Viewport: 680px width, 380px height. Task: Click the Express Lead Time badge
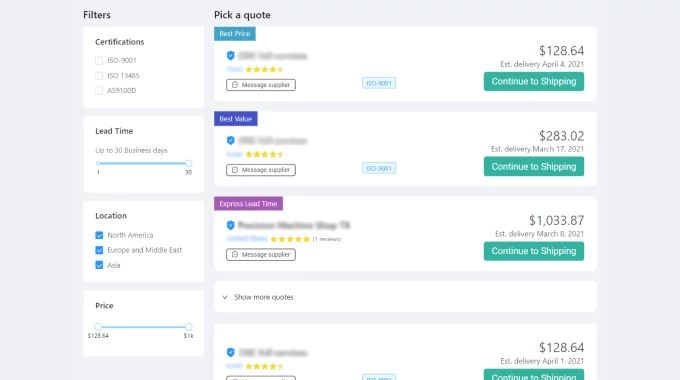pyautogui.click(x=248, y=204)
